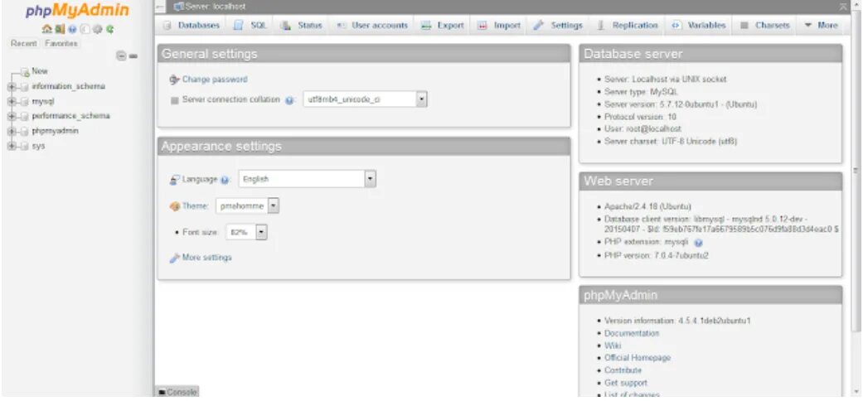Image resolution: width=868 pixels, height=401 pixels.
Task: Click the Contribute link
Action: coord(623,370)
